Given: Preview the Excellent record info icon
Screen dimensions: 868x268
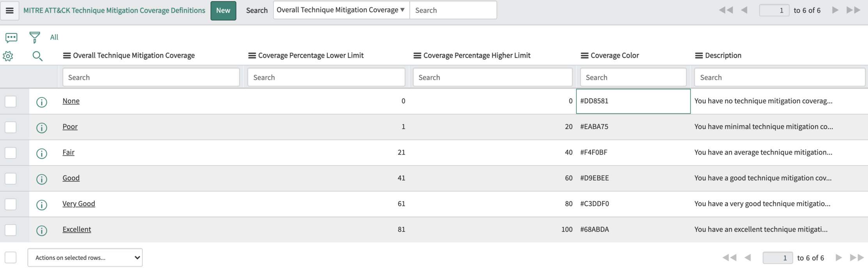Looking at the screenshot, I should [x=42, y=231].
